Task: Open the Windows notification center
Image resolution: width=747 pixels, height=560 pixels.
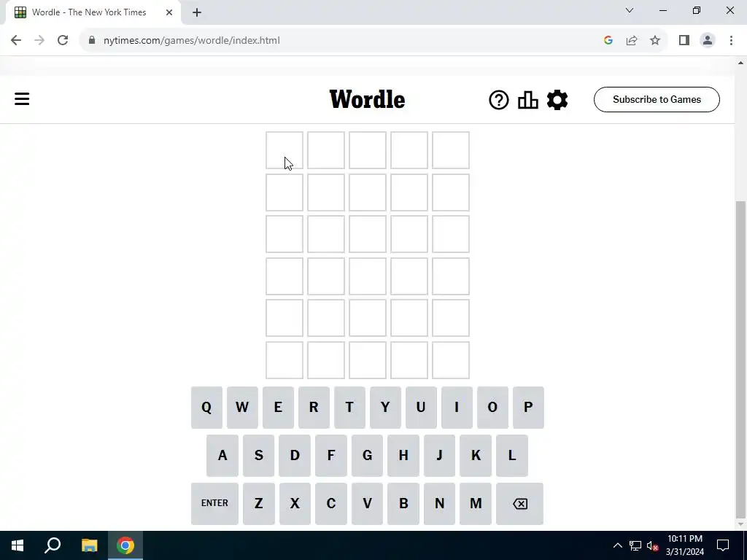Action: [x=723, y=545]
